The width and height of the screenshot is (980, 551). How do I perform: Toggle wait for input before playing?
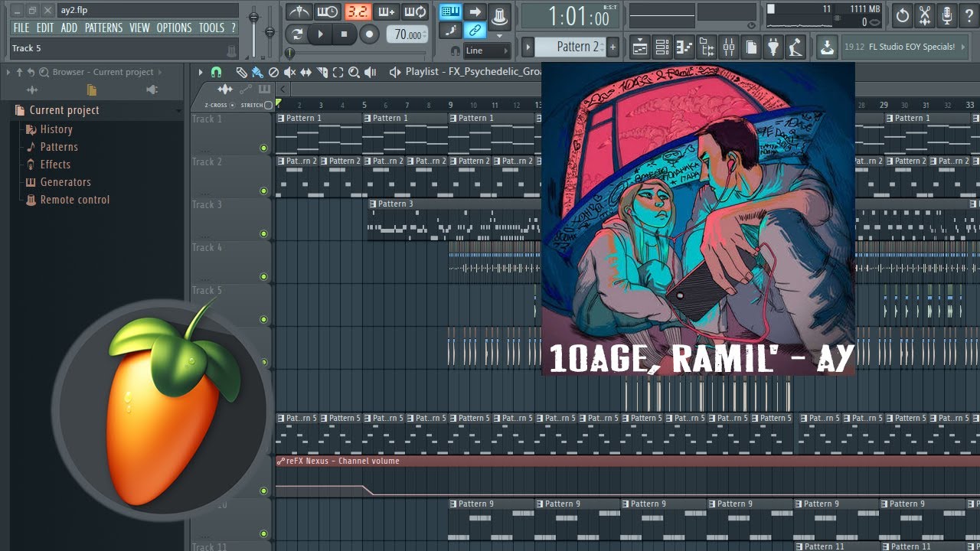328,12
